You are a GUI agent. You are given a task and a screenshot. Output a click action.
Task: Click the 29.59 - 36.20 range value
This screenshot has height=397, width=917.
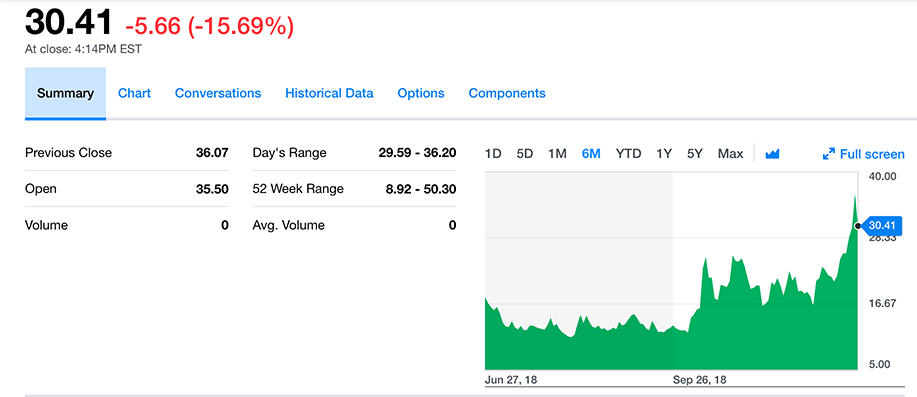(x=417, y=153)
